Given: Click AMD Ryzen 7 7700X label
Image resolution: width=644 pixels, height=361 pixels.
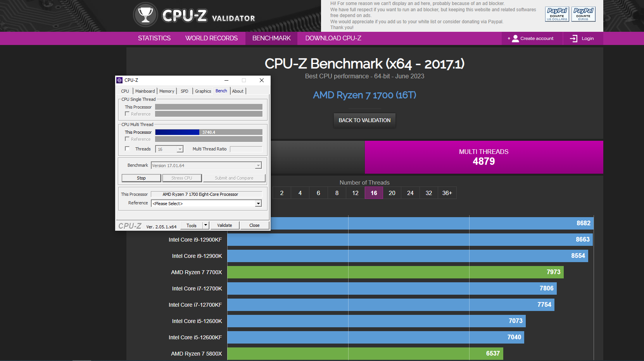Looking at the screenshot, I should 197,272.
